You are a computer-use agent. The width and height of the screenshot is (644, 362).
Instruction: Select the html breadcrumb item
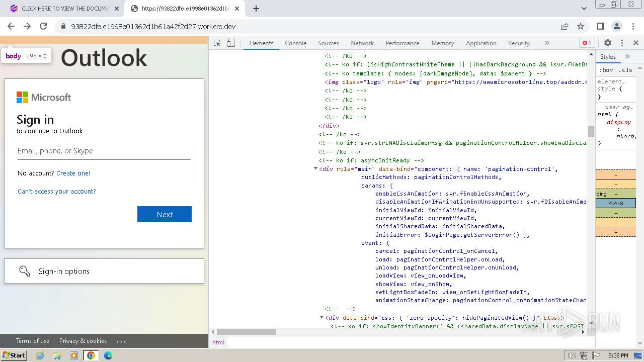pyautogui.click(x=218, y=342)
